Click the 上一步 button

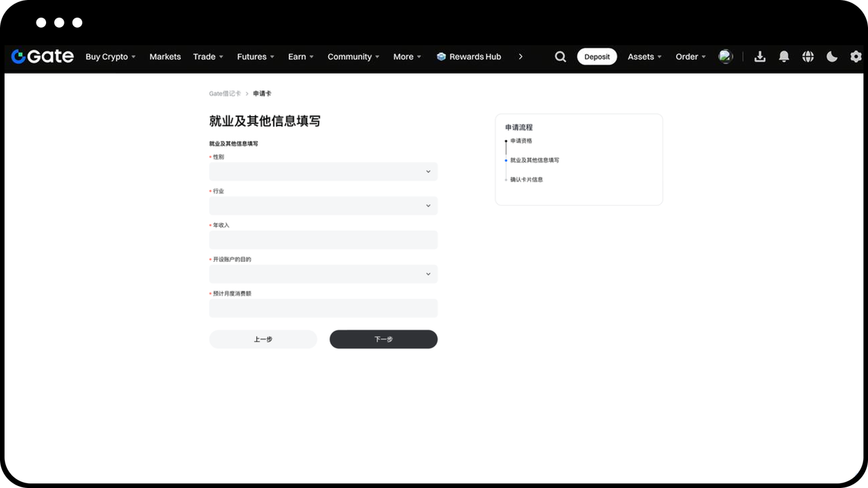click(x=263, y=339)
